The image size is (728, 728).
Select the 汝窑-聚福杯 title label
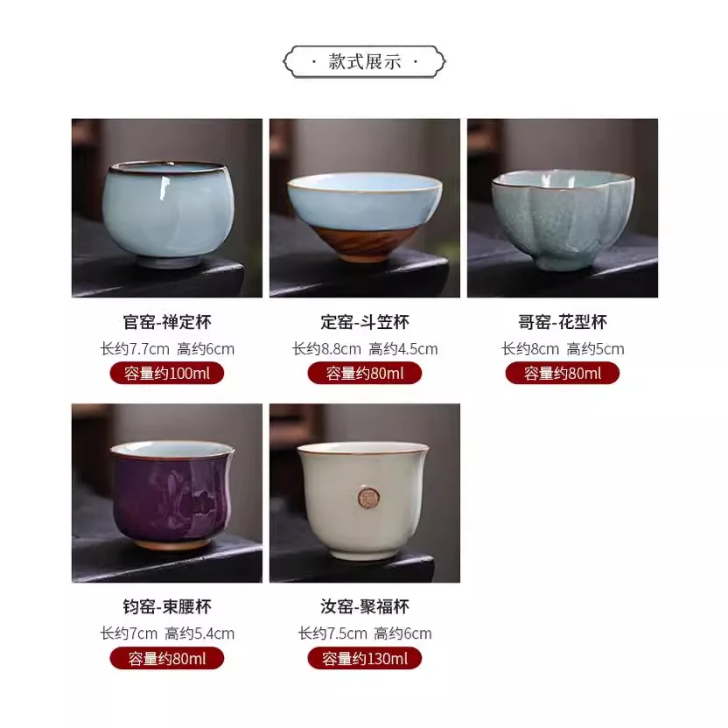pos(365,606)
